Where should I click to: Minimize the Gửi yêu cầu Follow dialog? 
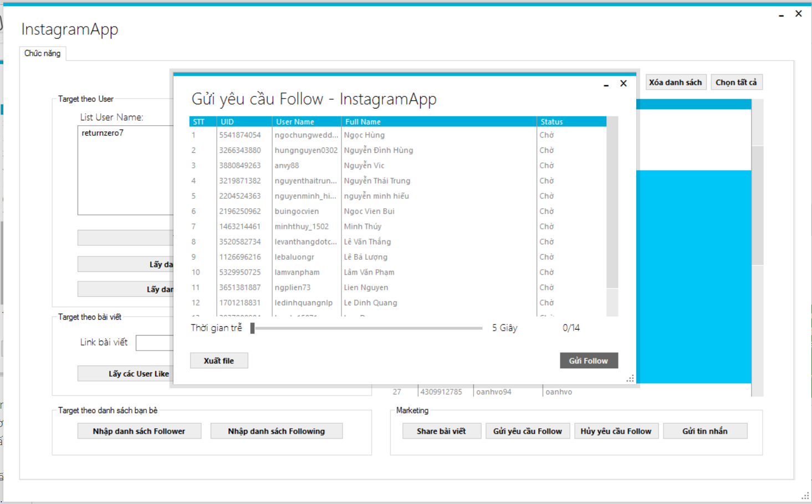coord(606,84)
